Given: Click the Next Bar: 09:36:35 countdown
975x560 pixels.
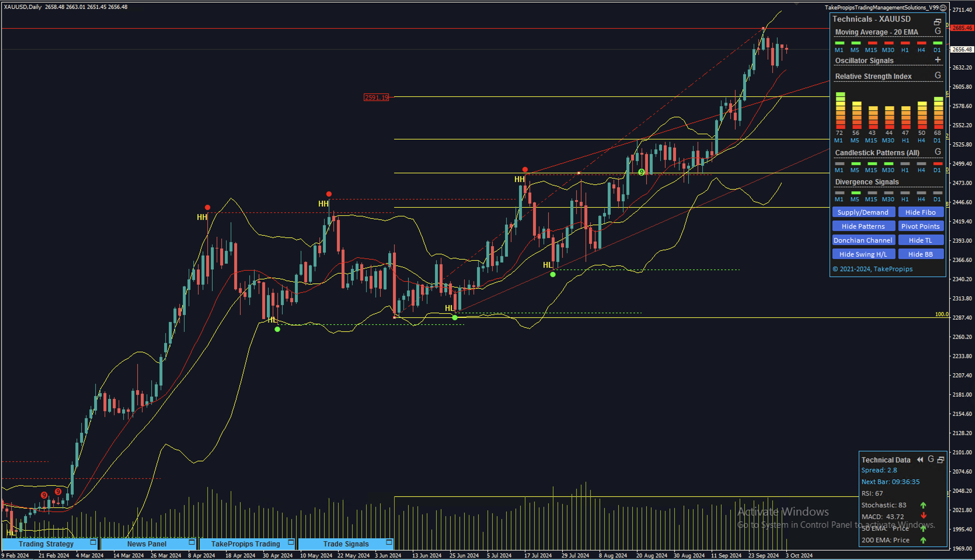Looking at the screenshot, I should point(890,482).
